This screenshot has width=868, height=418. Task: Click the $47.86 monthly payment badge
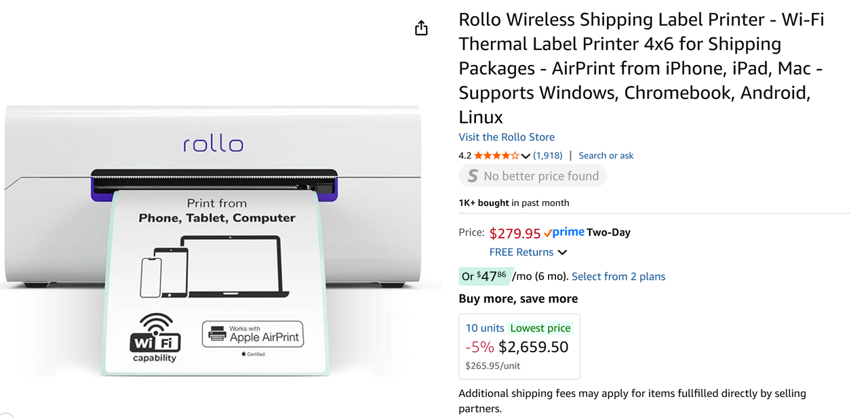(484, 276)
